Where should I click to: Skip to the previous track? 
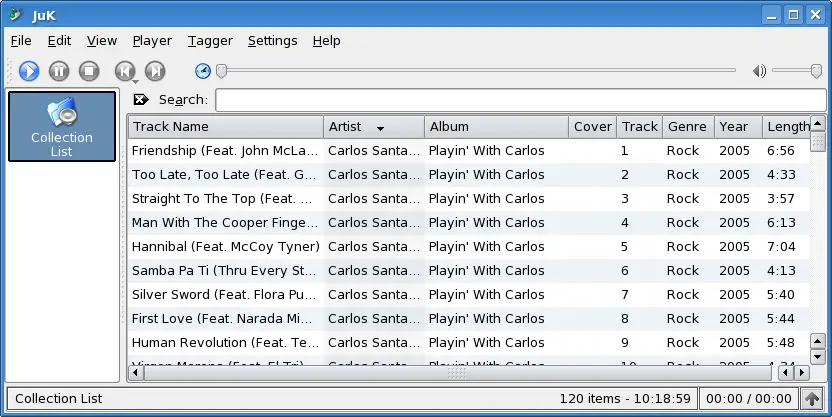point(124,71)
